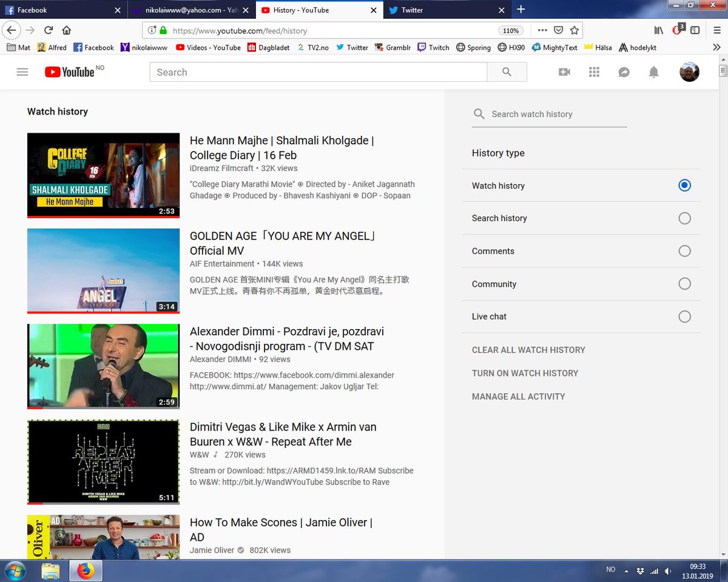Switch to the Twitter tab
Viewport: 728px width, 582px height.
click(446, 10)
